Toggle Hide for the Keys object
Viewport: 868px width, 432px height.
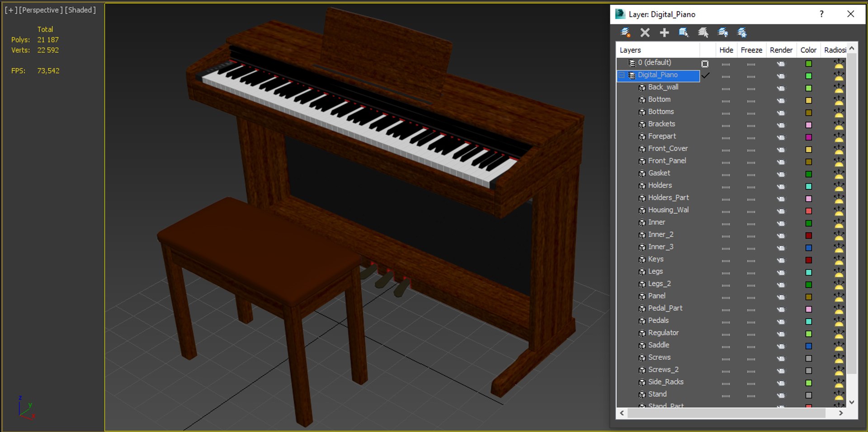pyautogui.click(x=726, y=260)
